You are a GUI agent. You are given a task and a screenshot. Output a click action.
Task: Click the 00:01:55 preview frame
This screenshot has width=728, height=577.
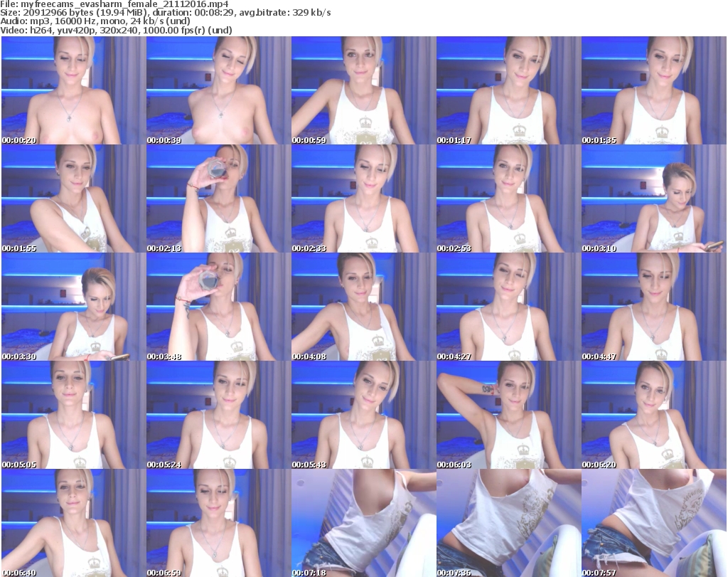click(73, 198)
